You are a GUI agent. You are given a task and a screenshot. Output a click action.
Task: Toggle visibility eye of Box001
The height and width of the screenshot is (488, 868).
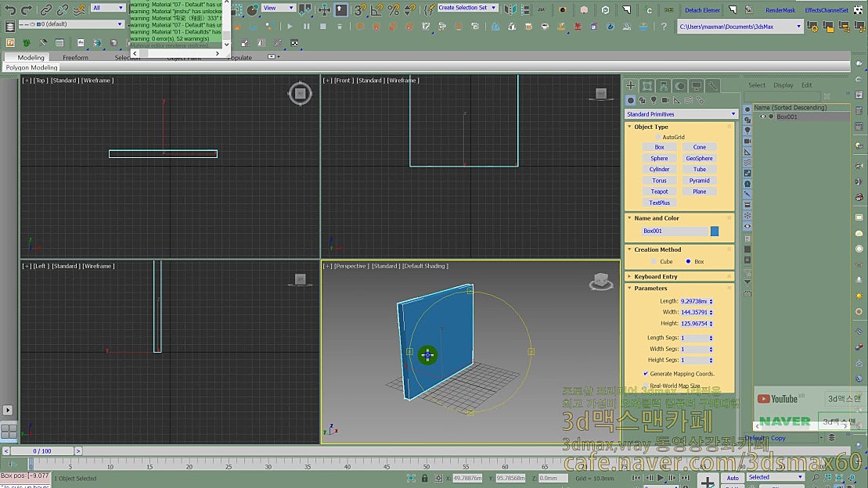(763, 117)
